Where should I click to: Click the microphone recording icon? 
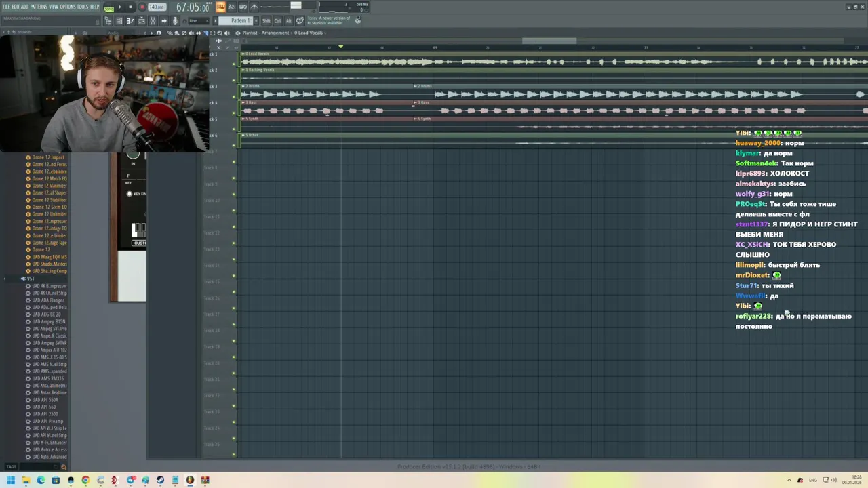[175, 21]
